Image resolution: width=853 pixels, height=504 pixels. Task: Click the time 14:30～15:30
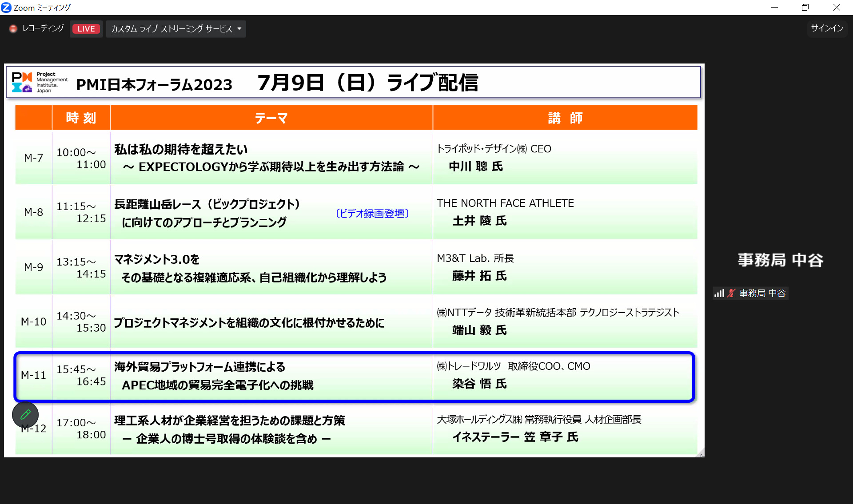(x=81, y=322)
